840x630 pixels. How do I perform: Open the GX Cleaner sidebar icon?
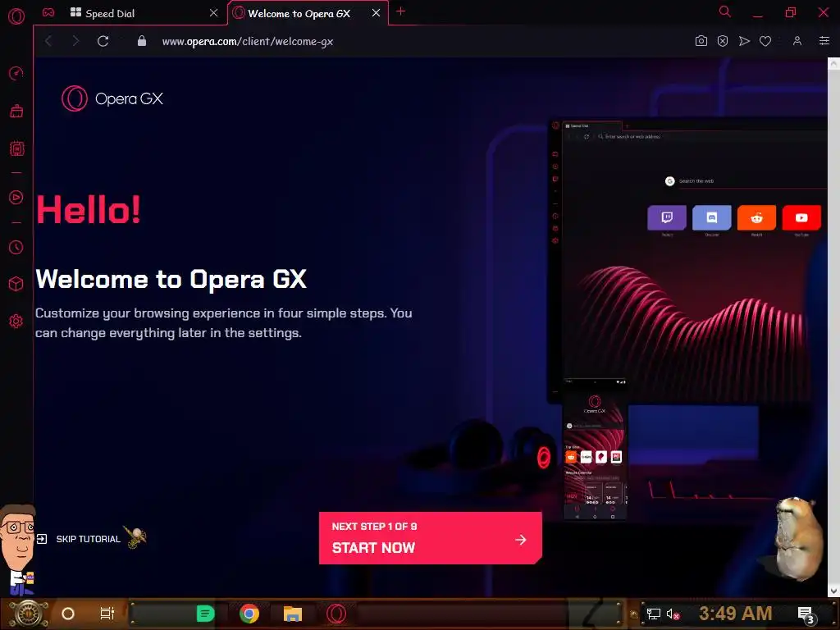[x=16, y=111]
